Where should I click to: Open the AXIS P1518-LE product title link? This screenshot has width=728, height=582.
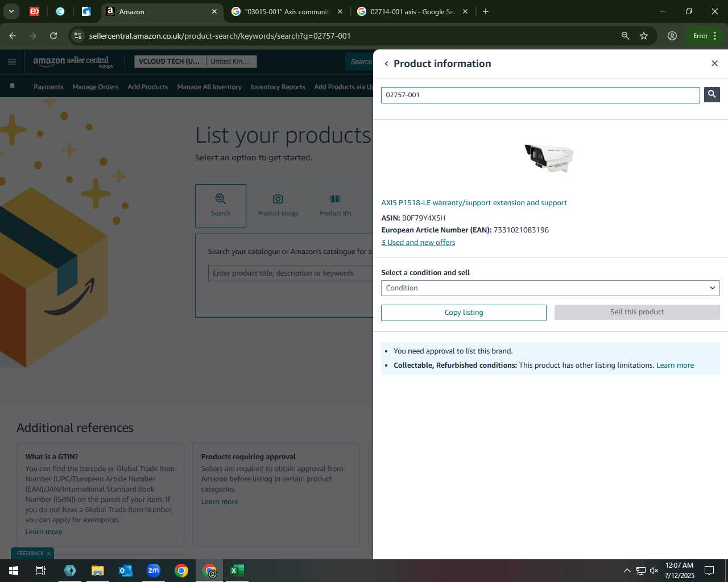click(474, 203)
